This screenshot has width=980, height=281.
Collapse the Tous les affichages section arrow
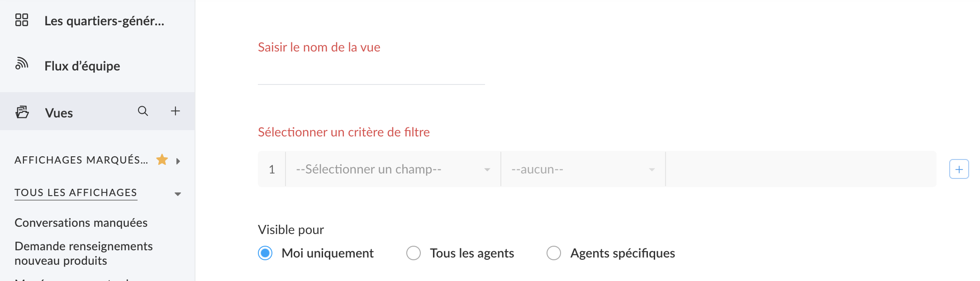(x=178, y=194)
